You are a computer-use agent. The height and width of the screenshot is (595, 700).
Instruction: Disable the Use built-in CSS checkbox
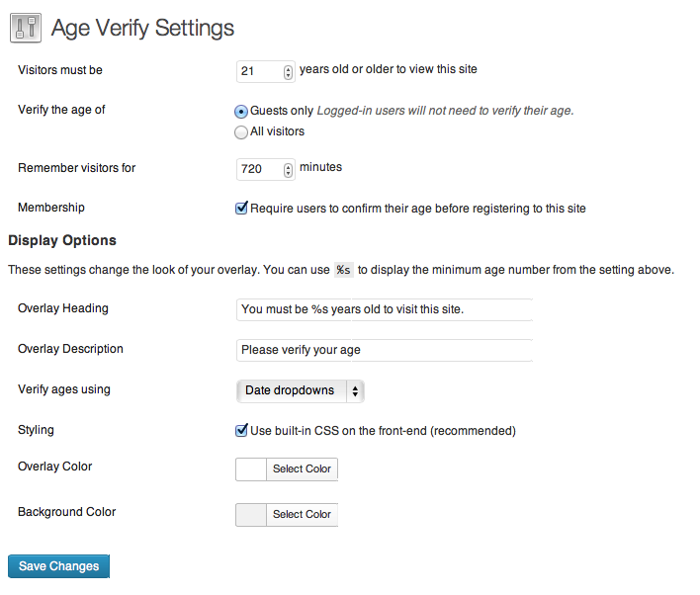(241, 431)
